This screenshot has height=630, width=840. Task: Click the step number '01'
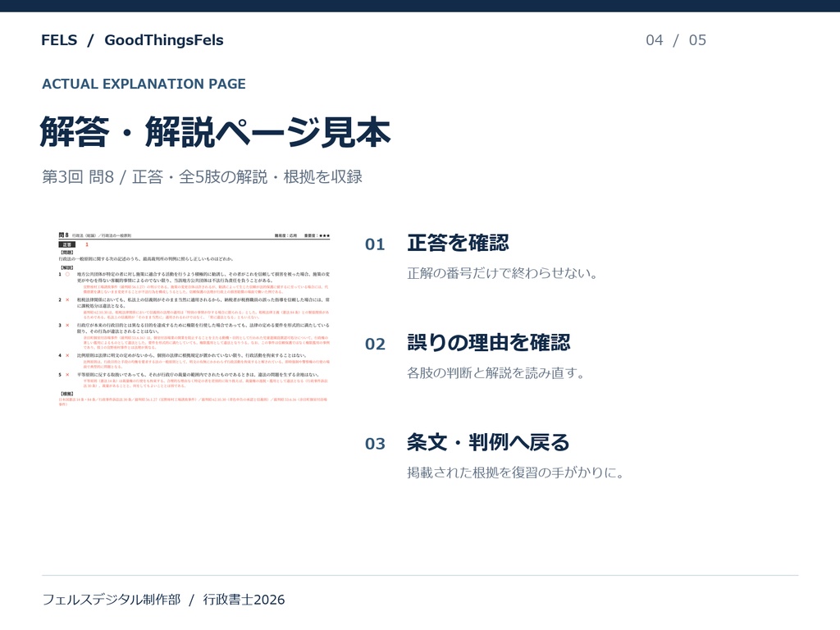(x=375, y=244)
